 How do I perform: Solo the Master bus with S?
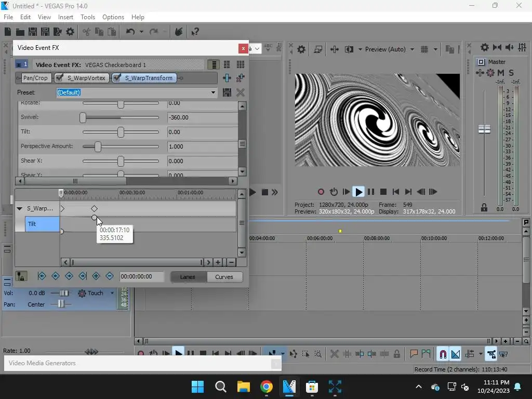[511, 73]
